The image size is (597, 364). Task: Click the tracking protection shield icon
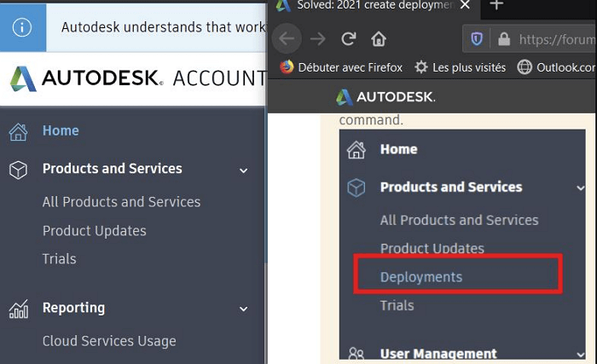tap(477, 39)
